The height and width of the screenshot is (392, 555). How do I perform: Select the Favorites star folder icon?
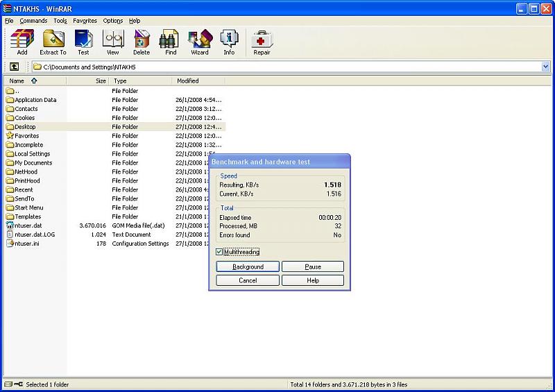[x=10, y=135]
